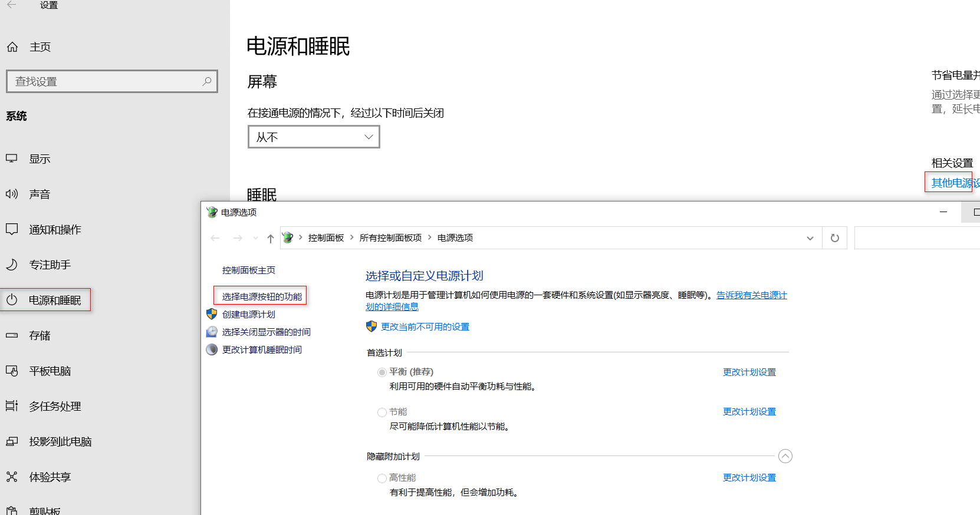Viewport: 980px width, 515px height.
Task: Click the Settings back arrow
Action: click(12, 5)
